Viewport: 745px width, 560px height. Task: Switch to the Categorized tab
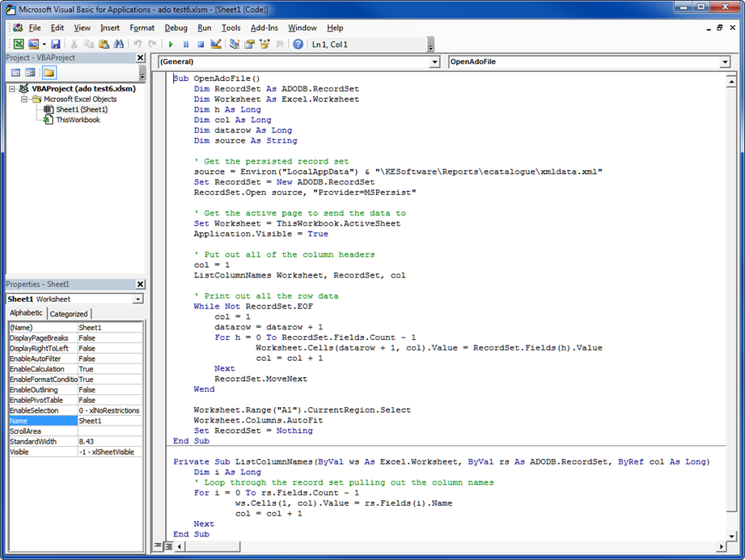[x=69, y=314]
